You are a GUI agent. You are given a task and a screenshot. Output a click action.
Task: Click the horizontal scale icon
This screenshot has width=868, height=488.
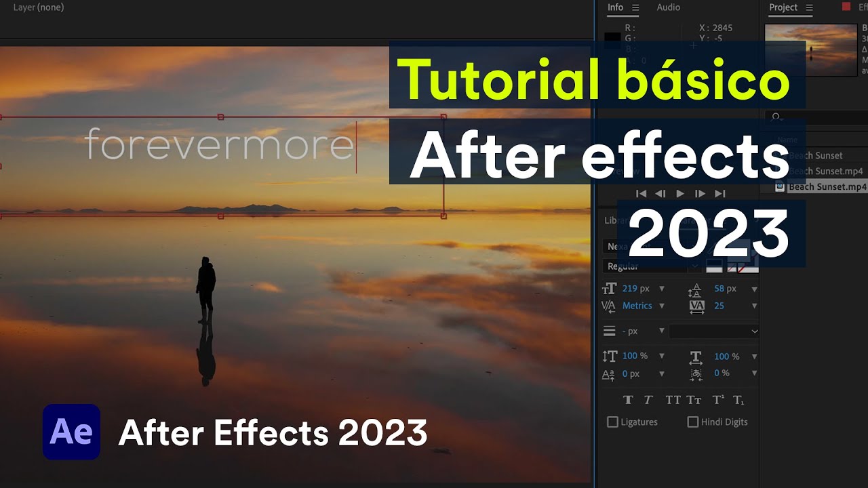[696, 357]
